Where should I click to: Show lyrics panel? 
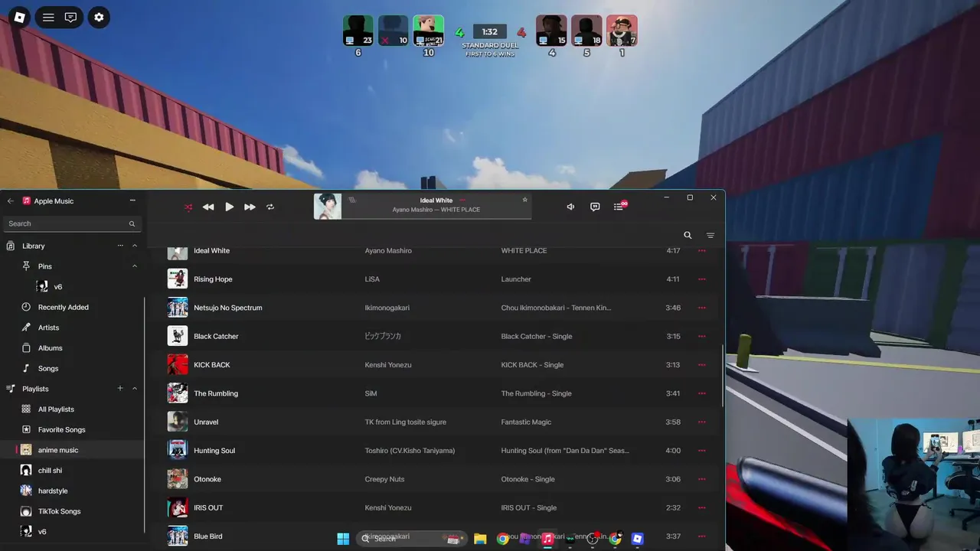595,207
